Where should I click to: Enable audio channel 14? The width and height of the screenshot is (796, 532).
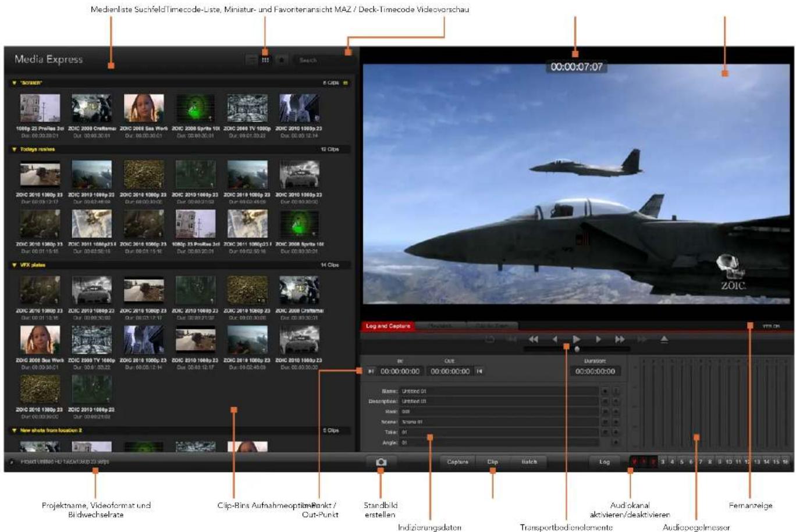tap(766, 462)
